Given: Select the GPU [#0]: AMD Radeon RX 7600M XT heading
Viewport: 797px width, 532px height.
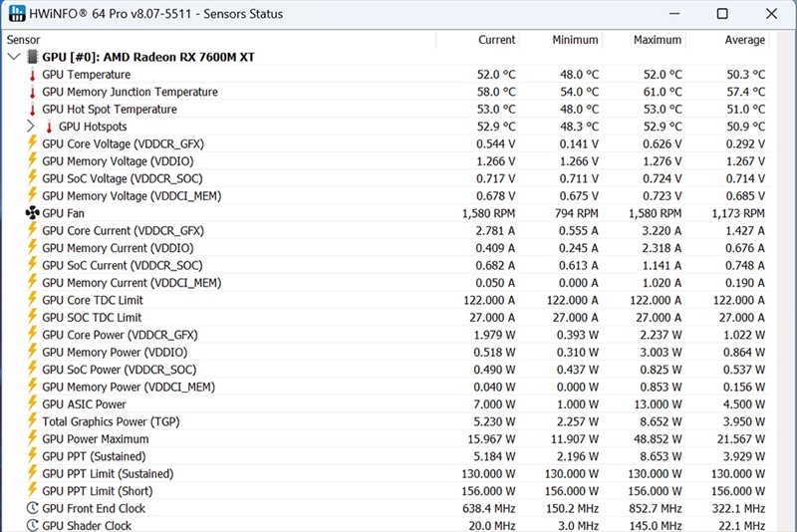Looking at the screenshot, I should (x=147, y=57).
